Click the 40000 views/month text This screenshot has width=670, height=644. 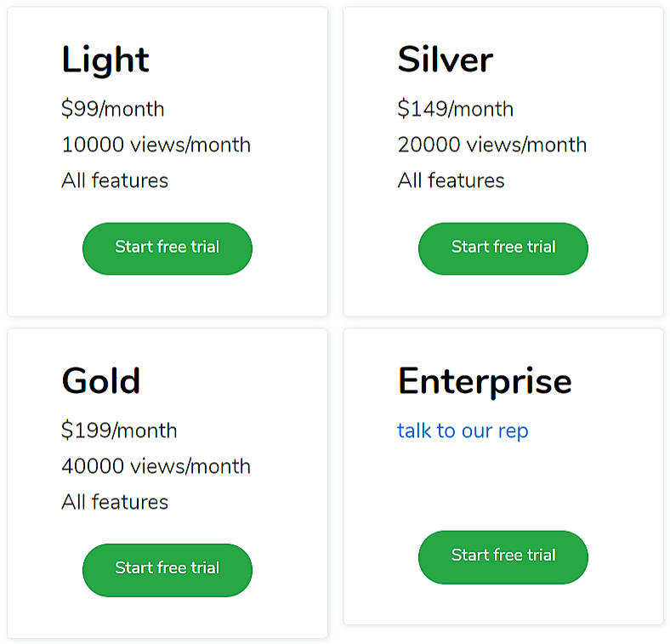click(156, 466)
